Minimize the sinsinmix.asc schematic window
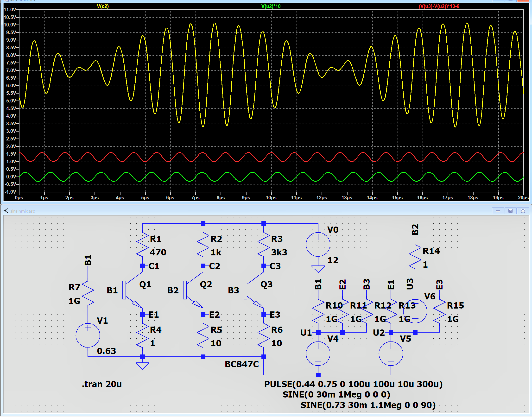Image resolution: width=532 pixels, height=417 pixels. [x=498, y=211]
